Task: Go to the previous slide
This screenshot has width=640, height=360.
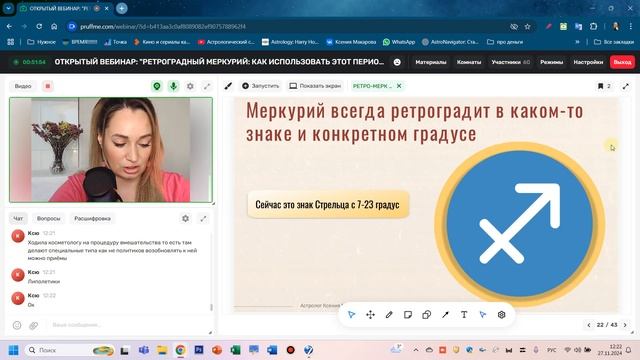Action: 589,325
